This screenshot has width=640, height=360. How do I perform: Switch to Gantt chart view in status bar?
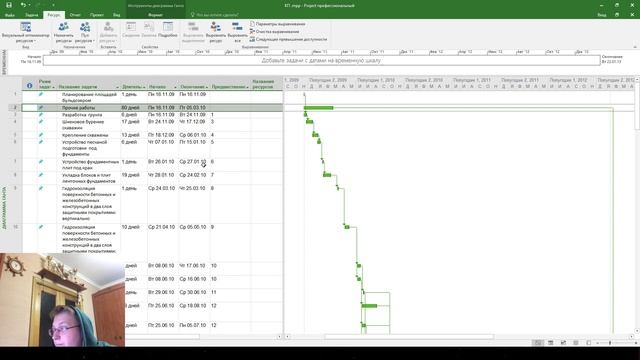point(538,343)
